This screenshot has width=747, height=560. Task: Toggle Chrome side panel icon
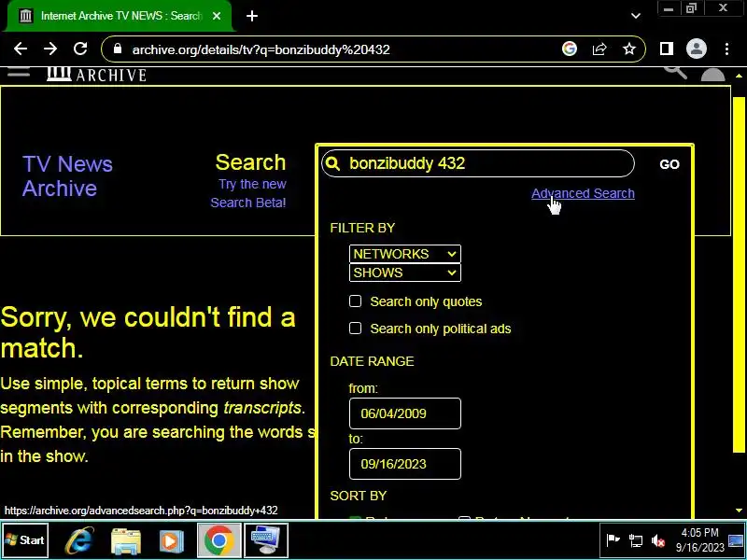click(666, 49)
